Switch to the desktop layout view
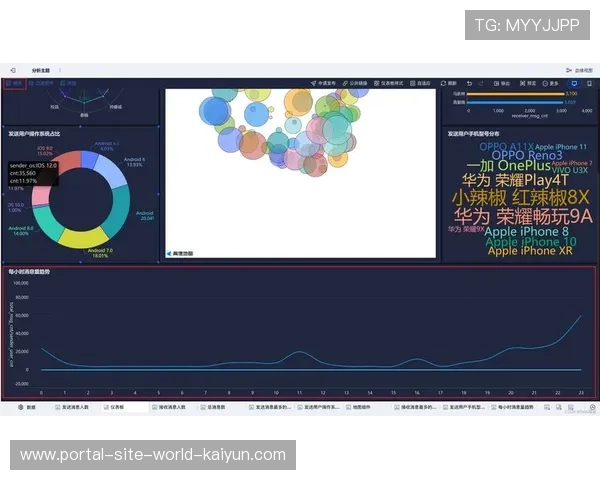Screen dimensions: 600x480 point(574,83)
